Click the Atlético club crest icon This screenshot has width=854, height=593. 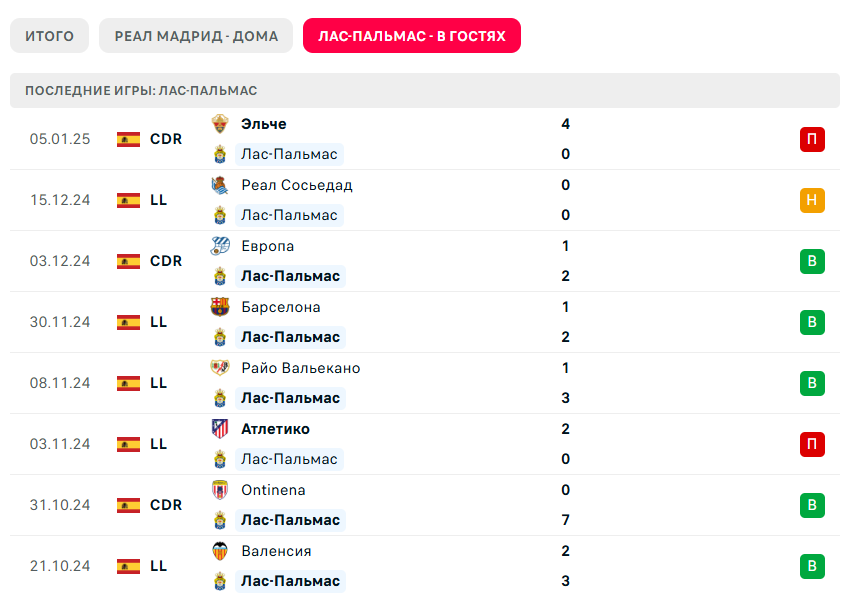pyautogui.click(x=220, y=429)
